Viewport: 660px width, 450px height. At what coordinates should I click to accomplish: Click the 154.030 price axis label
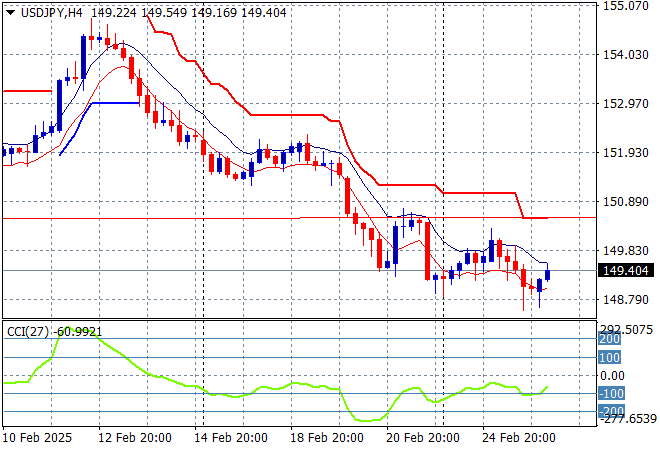(x=626, y=54)
